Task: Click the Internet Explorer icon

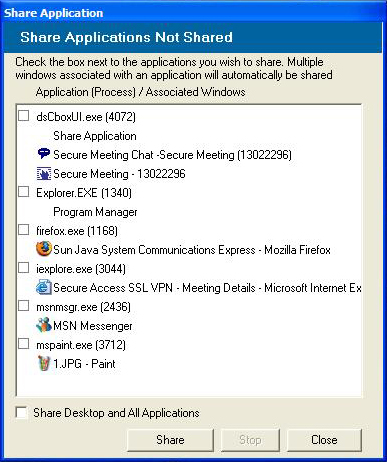Action: (44, 287)
